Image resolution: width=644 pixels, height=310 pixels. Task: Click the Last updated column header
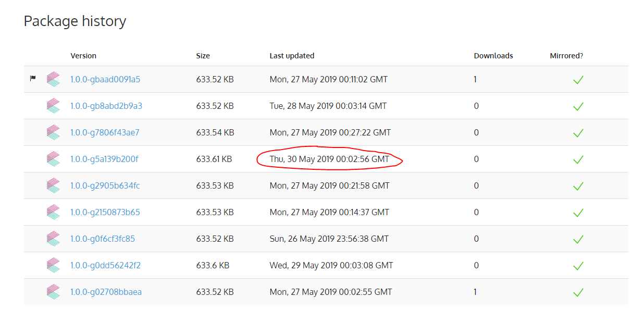coord(292,56)
